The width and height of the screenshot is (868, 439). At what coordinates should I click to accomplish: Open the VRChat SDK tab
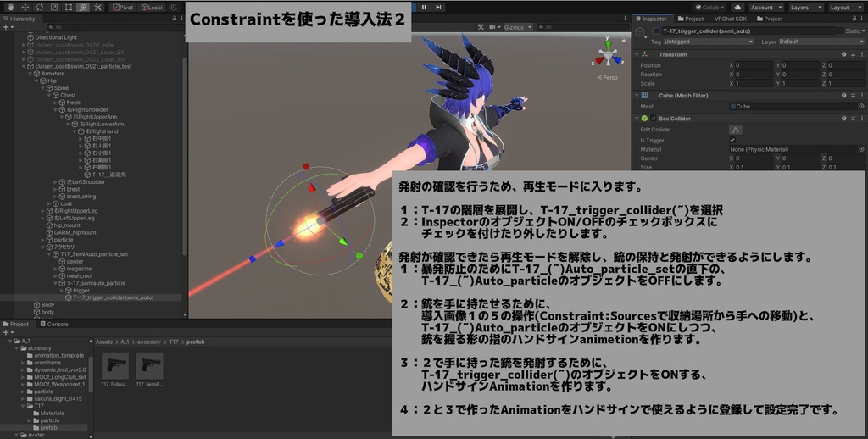tap(730, 19)
